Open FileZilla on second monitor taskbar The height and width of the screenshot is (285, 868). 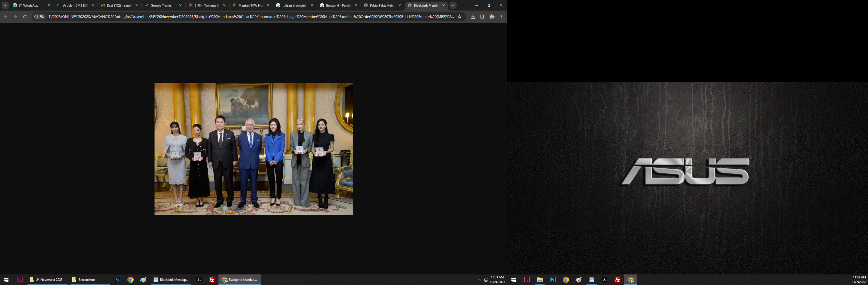click(617, 280)
